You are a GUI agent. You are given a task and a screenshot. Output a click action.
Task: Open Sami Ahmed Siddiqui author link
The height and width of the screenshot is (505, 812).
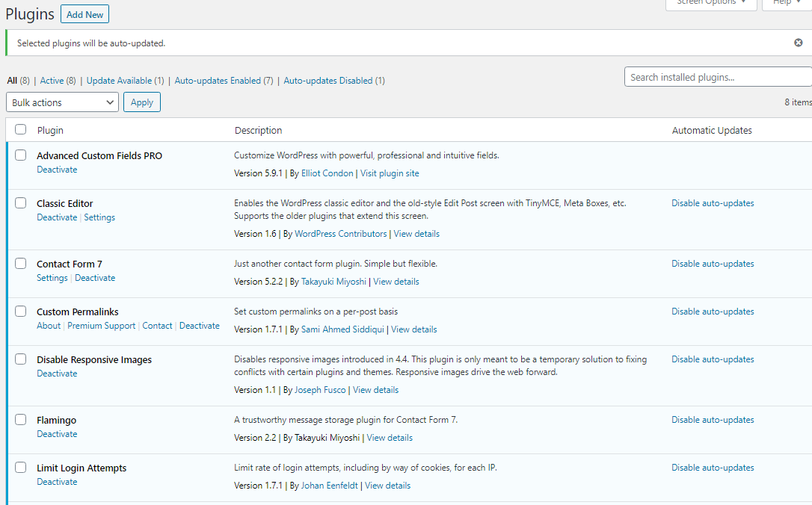point(343,329)
